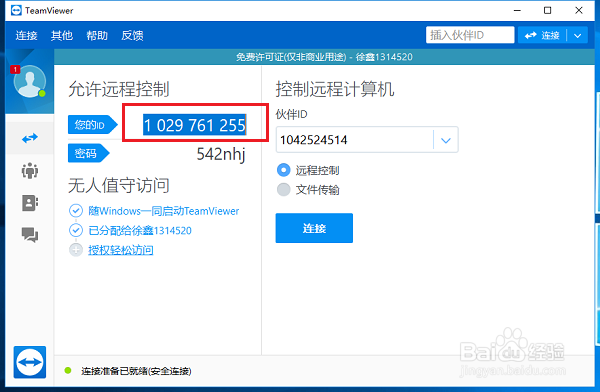The image size is (600, 392).
Task: Click the check icon beside 已分配给徐鑫1314520
Action: point(76,230)
